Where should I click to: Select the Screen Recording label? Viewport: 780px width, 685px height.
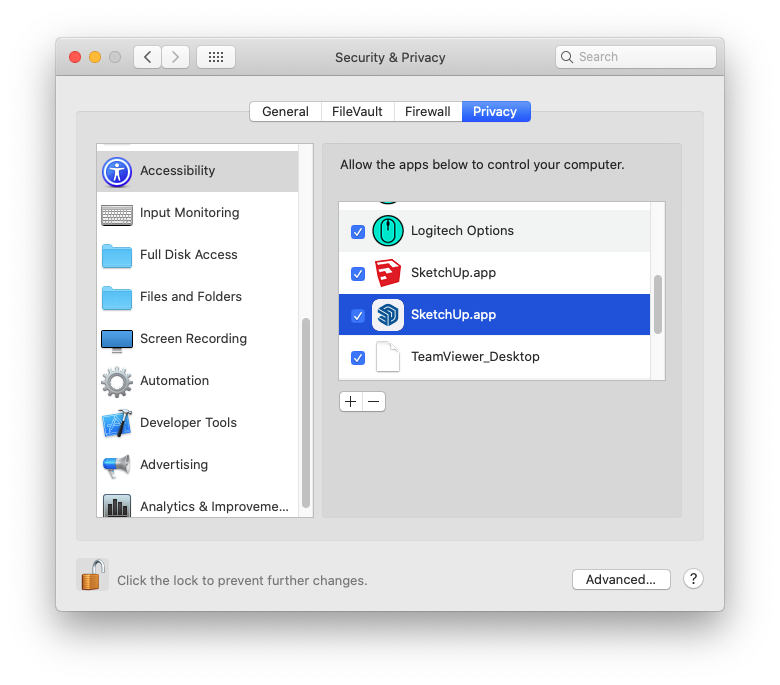(x=194, y=338)
